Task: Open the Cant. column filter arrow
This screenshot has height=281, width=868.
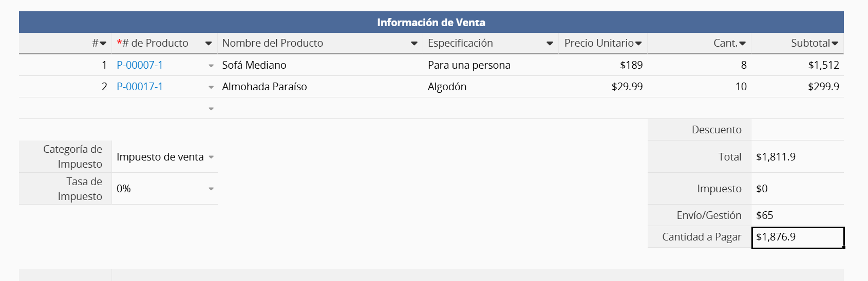Action: pos(742,44)
